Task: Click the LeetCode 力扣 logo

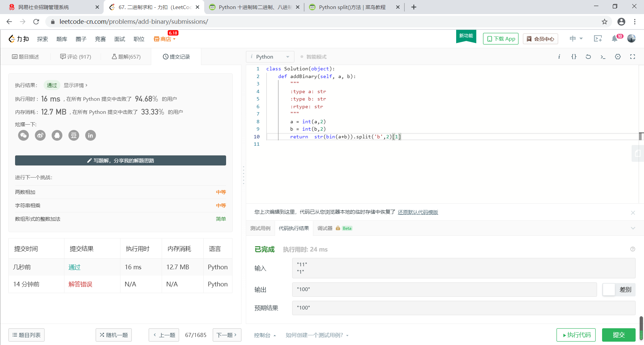Action: (x=19, y=39)
